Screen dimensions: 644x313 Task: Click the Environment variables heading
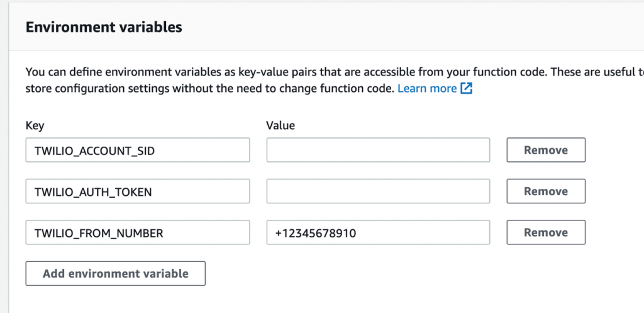coord(104,27)
